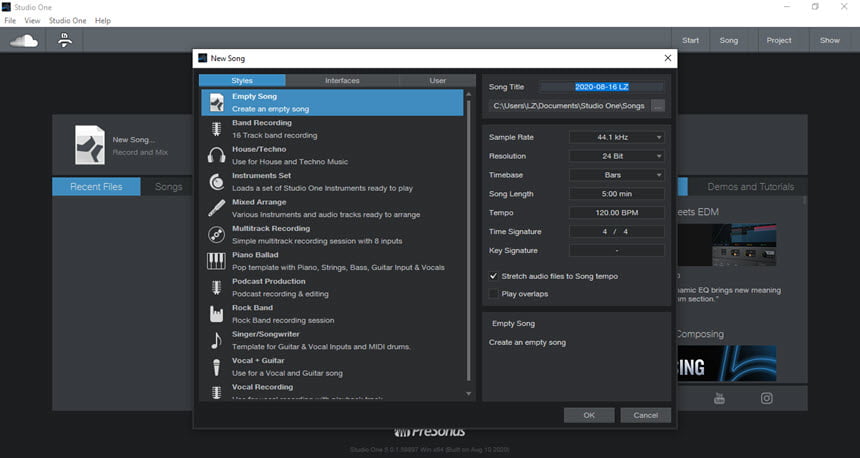Select the Vocal Recording microphone icon

coord(217,392)
